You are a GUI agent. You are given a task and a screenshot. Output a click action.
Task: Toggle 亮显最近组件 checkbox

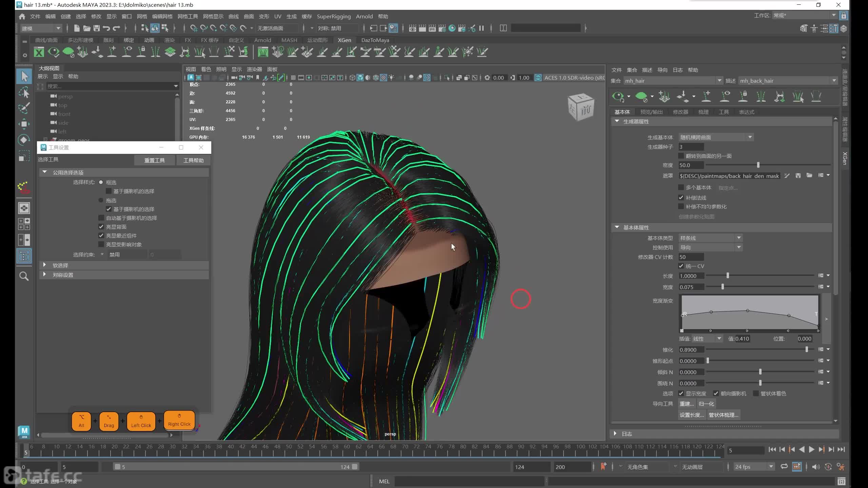[101, 236]
